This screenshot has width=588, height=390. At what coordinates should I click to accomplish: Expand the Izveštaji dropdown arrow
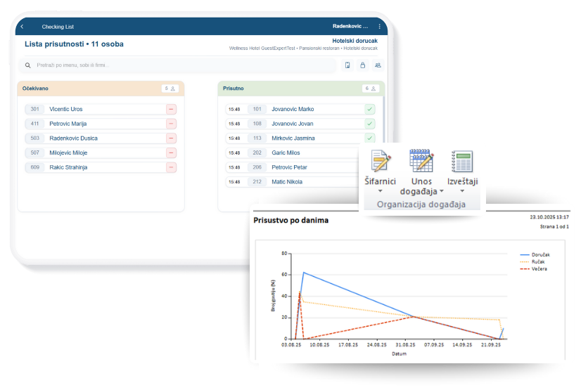coord(462,191)
